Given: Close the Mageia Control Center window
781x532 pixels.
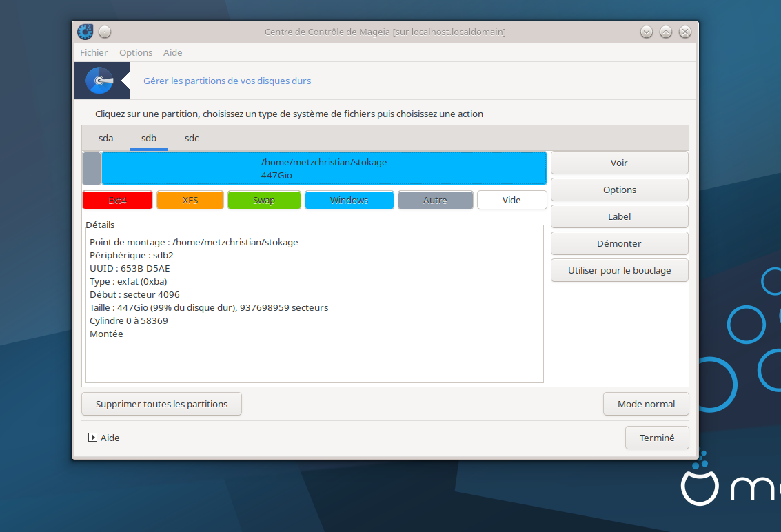Looking at the screenshot, I should pyautogui.click(x=685, y=32).
